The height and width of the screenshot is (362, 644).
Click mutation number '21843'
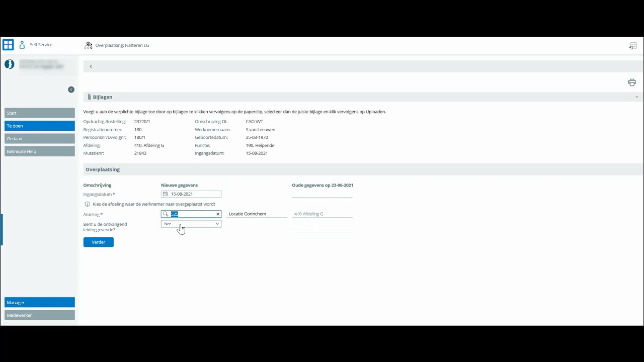(x=140, y=153)
